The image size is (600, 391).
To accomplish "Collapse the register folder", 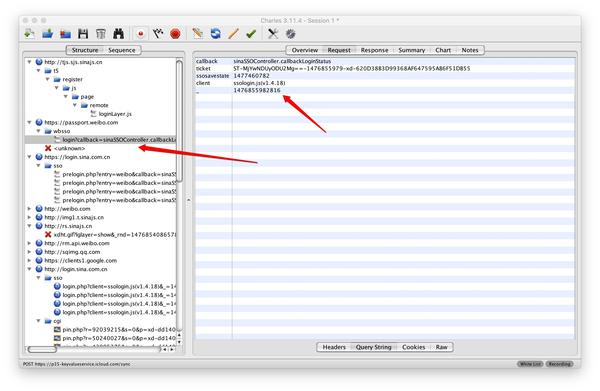I will (x=47, y=79).
